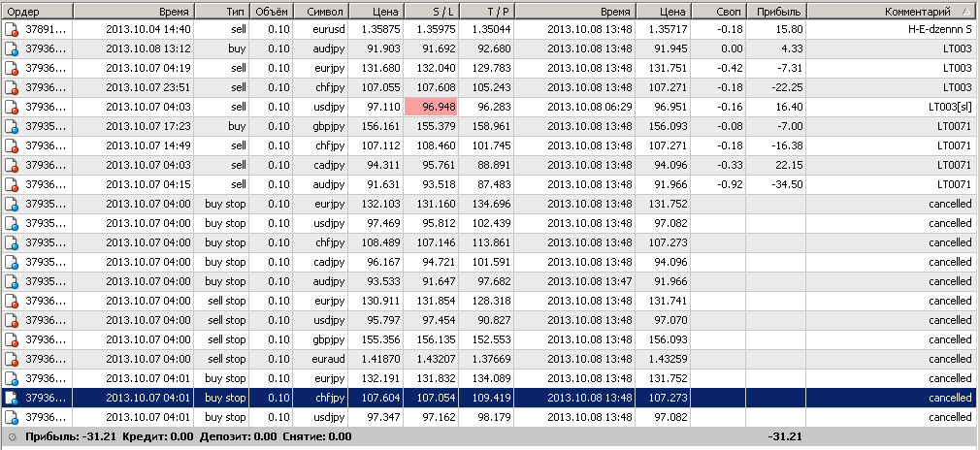This screenshot has width=980, height=450.
Task: Select the order icon of the chfjpy sell 107.055 row
Action: (x=12, y=87)
